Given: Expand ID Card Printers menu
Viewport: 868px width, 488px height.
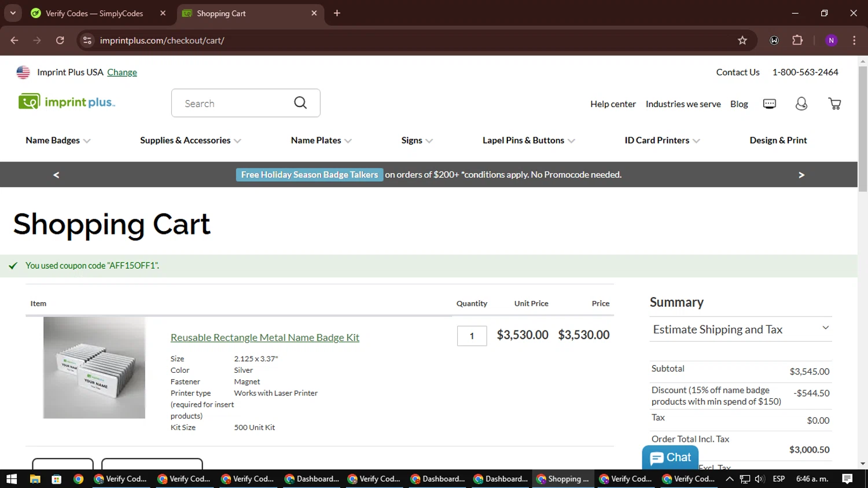Looking at the screenshot, I should pyautogui.click(x=662, y=141).
